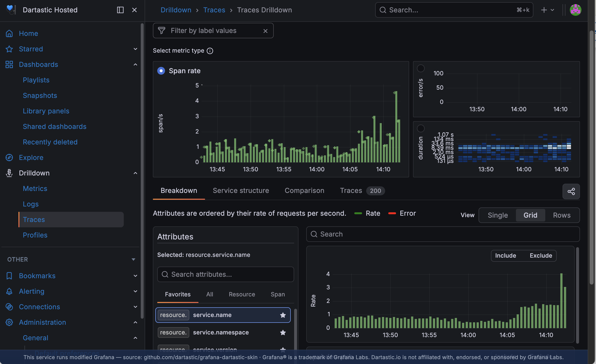
Task: Select the Span attributes tab
Action: point(278,294)
